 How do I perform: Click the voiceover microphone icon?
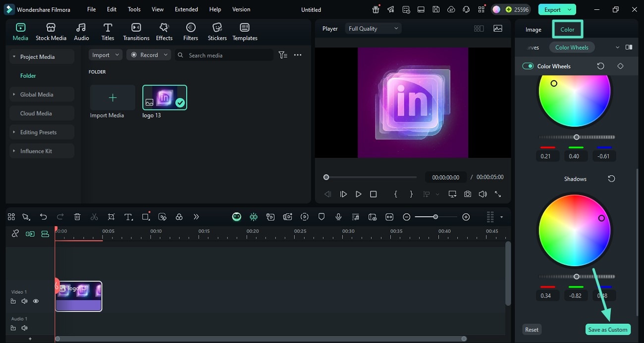point(338,217)
